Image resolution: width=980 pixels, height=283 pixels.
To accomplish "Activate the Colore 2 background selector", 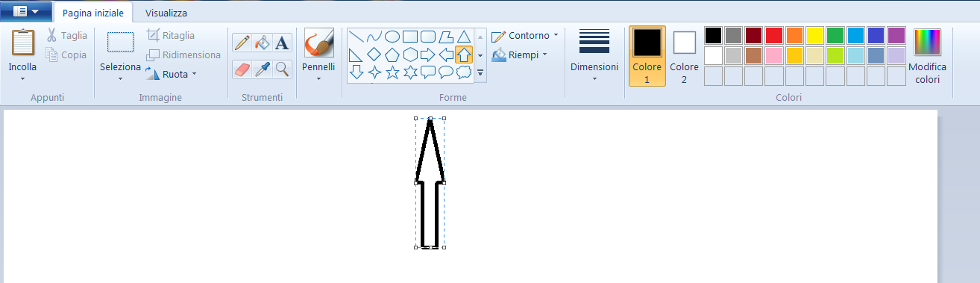I will (684, 57).
